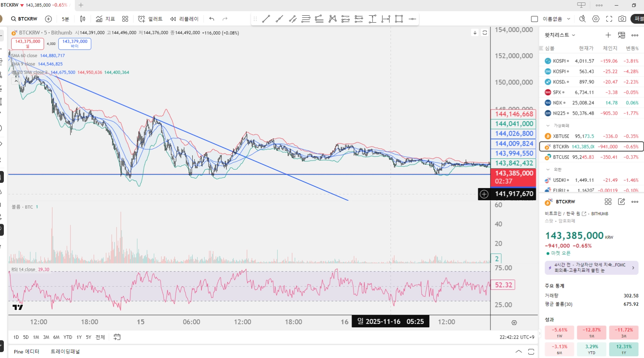Screen dimensions: 644x358
Task: Open the 이름없음 layout name dropdown
Action: (x=556, y=19)
